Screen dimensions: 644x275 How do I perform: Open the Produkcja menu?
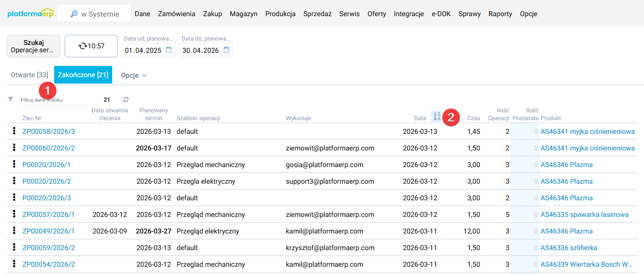click(x=281, y=14)
